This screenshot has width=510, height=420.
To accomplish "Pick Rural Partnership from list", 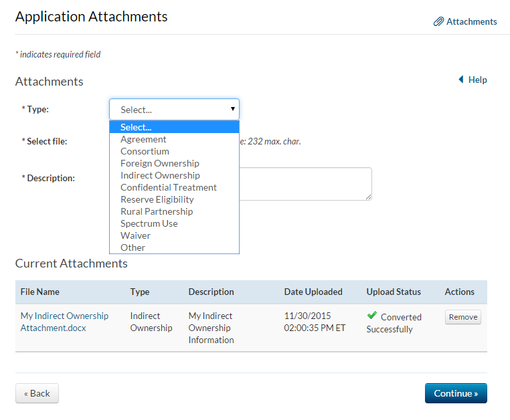I will coord(156,211).
